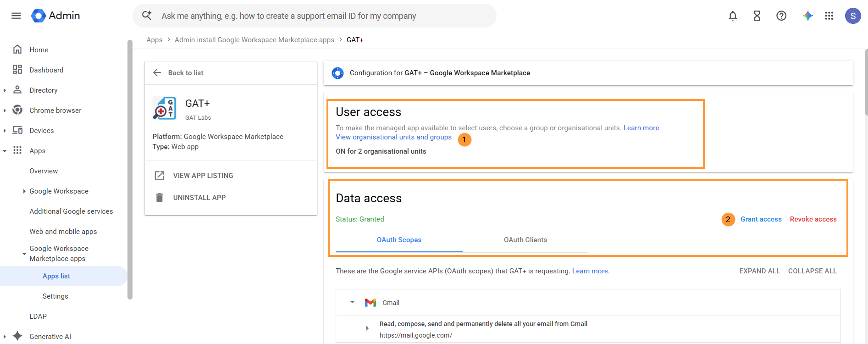Click the Home house icon
The image size is (868, 344).
point(17,50)
